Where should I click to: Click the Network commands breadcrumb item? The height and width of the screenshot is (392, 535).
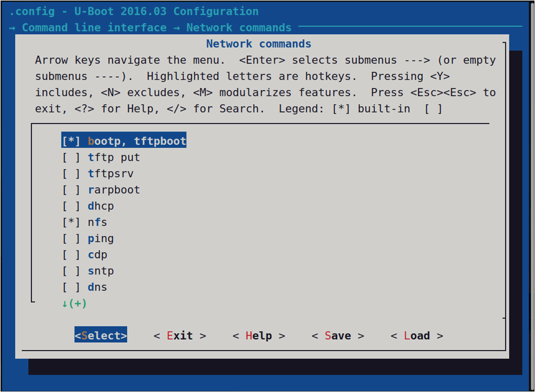coord(239,27)
